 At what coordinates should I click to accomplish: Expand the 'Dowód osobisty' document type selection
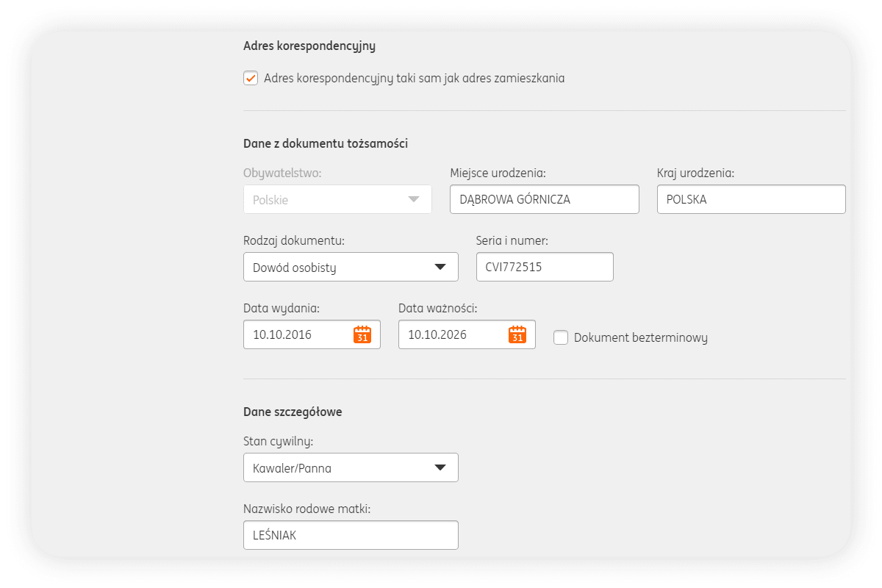(x=338, y=268)
